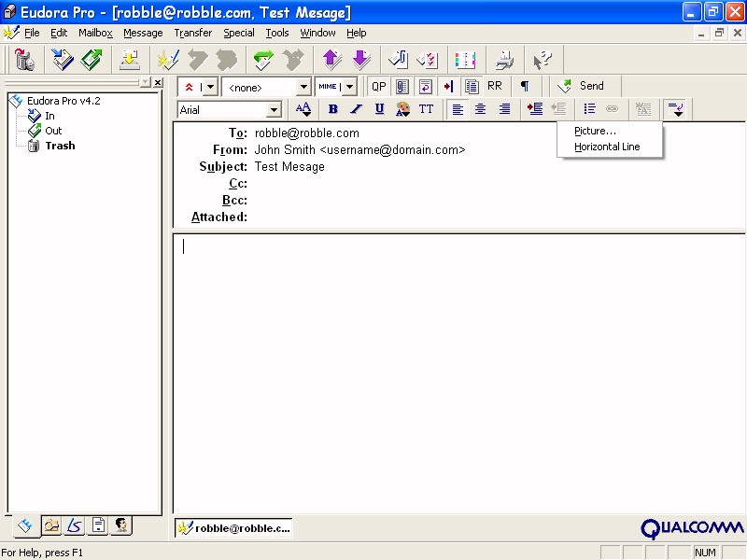Click the Forward toolbar icon

click(263, 60)
